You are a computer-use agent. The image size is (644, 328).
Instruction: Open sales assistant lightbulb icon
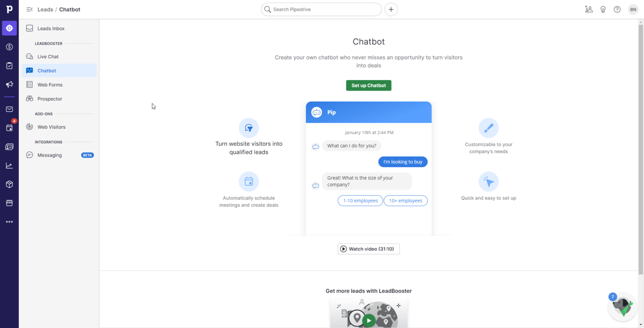coord(603,9)
